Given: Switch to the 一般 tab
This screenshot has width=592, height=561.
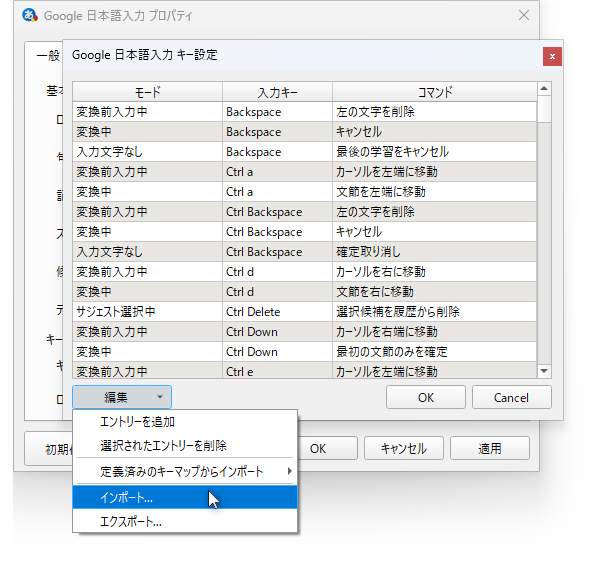Looking at the screenshot, I should 48,56.
